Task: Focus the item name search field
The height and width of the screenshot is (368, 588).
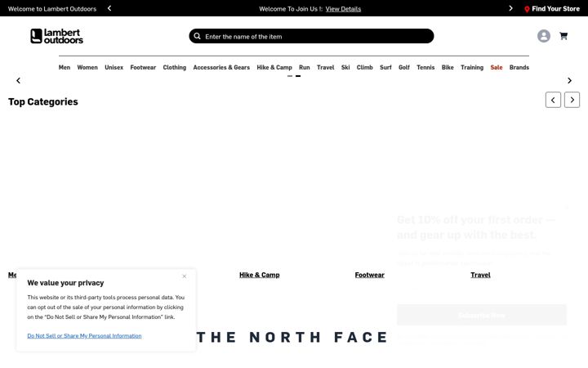Action: point(311,36)
